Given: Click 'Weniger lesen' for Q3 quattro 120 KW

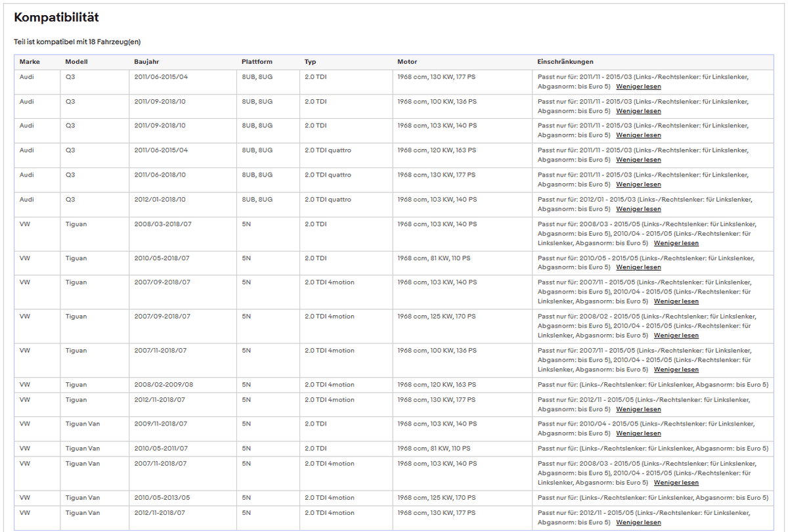Looking at the screenshot, I should pos(638,160).
